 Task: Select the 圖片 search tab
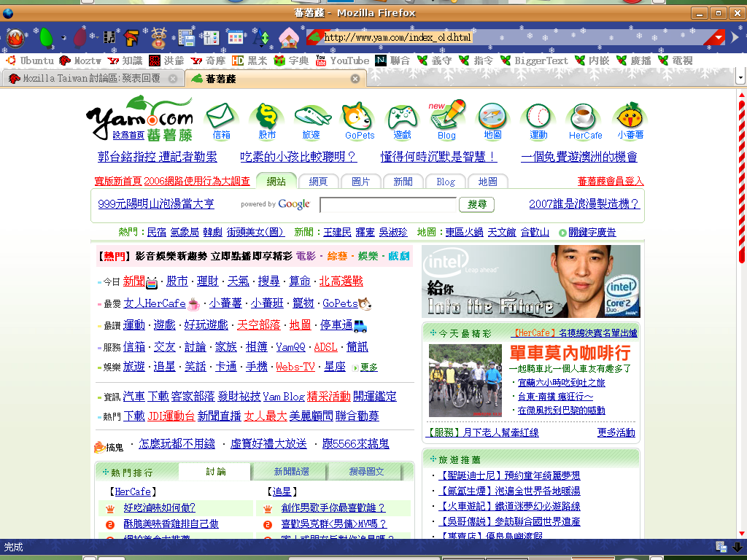[x=360, y=182]
